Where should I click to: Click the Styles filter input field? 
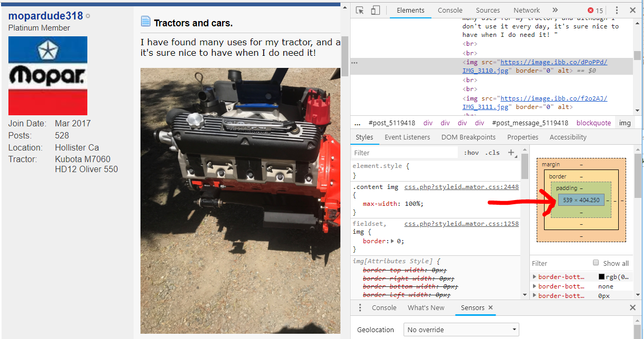tap(404, 153)
